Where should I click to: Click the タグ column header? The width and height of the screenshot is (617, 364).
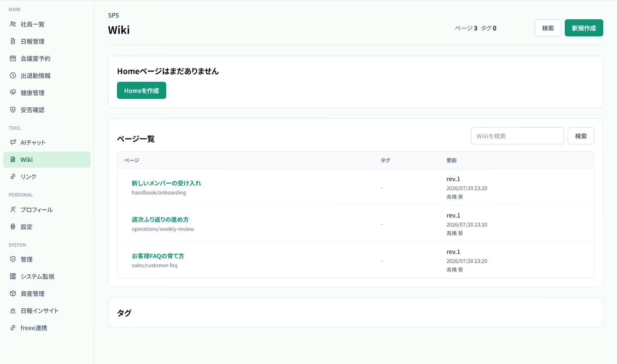(385, 160)
